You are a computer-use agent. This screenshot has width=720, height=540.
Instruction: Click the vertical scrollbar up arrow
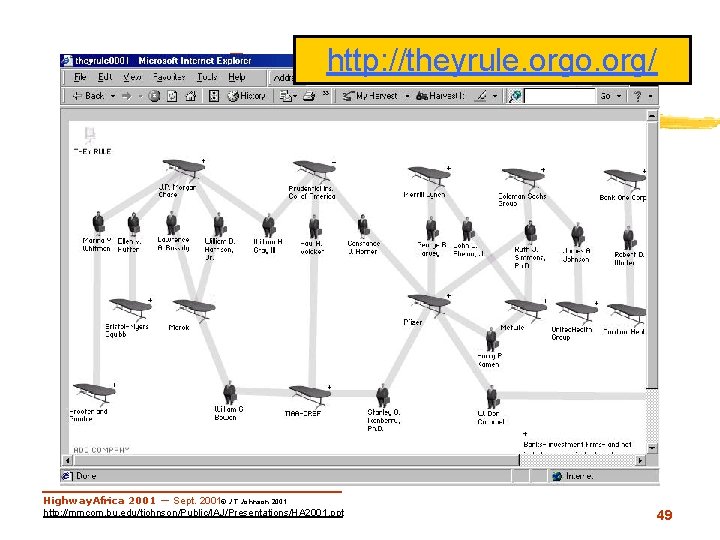[652, 116]
